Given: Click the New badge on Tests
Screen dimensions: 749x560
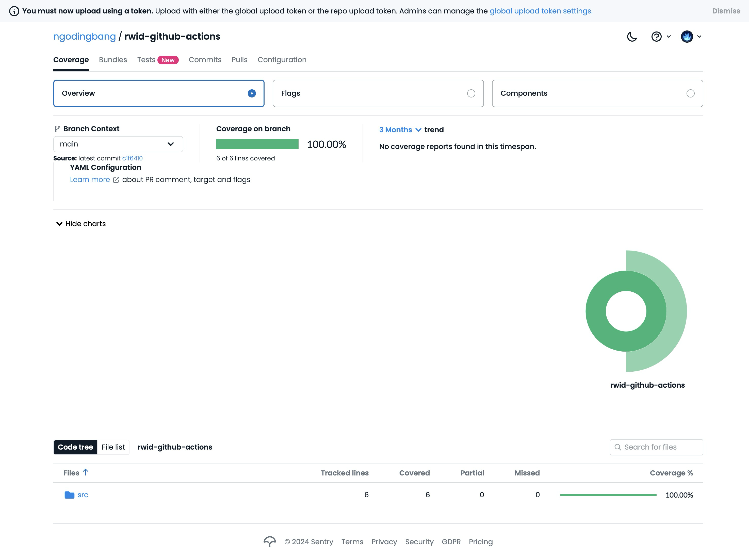Looking at the screenshot, I should click(168, 60).
